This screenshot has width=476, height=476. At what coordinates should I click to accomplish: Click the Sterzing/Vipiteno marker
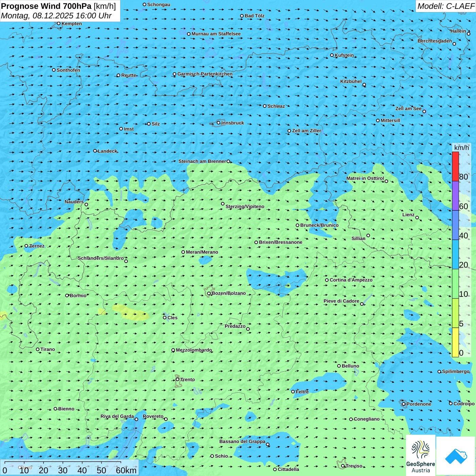223,204
